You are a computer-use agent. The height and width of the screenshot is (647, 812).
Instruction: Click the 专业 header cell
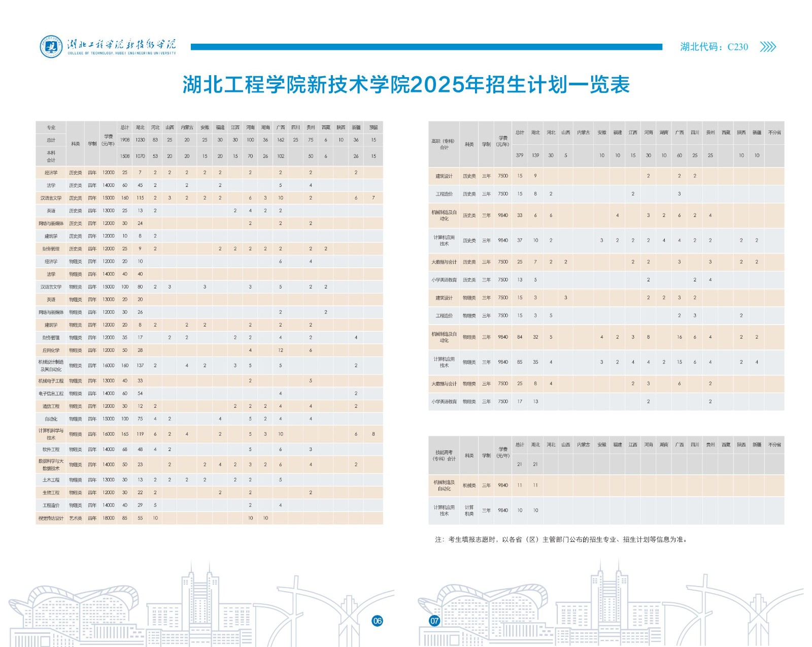tap(51, 127)
